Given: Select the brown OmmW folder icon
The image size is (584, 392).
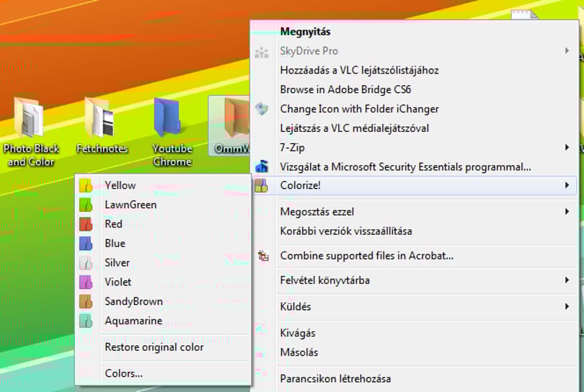Looking at the screenshot, I should pyautogui.click(x=237, y=118).
